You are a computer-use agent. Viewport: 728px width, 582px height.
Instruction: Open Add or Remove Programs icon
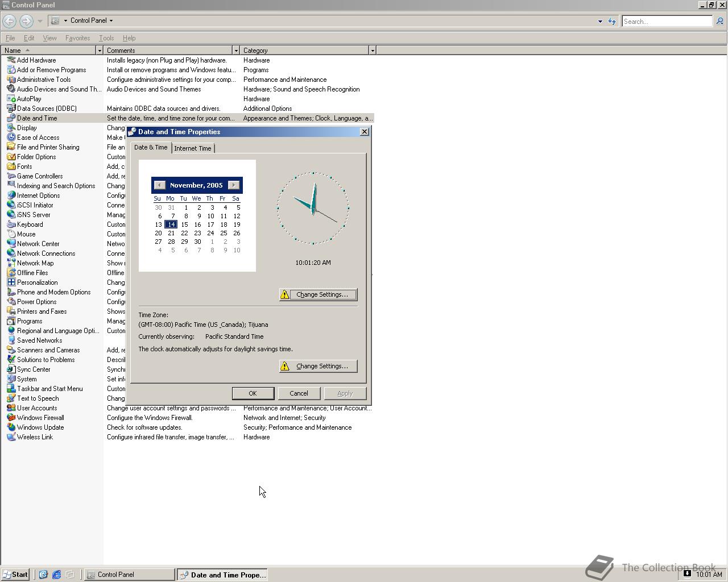coord(11,70)
